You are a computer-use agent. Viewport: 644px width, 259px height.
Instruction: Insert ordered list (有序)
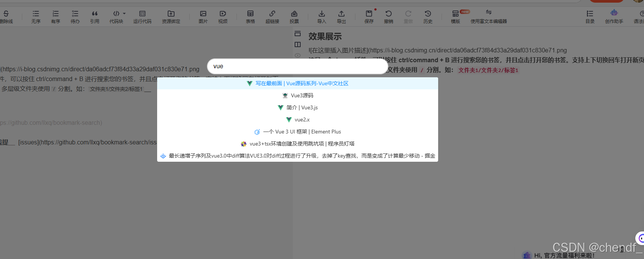coord(56,17)
